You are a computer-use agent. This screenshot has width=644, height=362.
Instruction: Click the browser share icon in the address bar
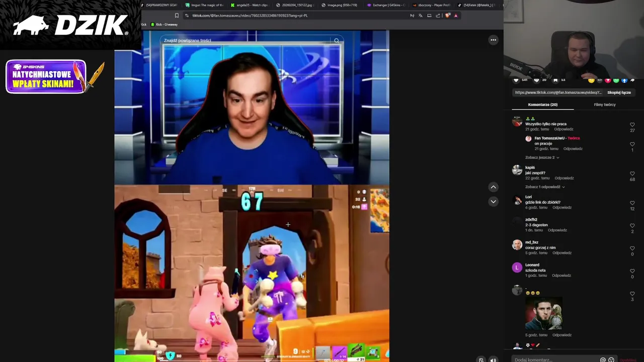tap(438, 16)
